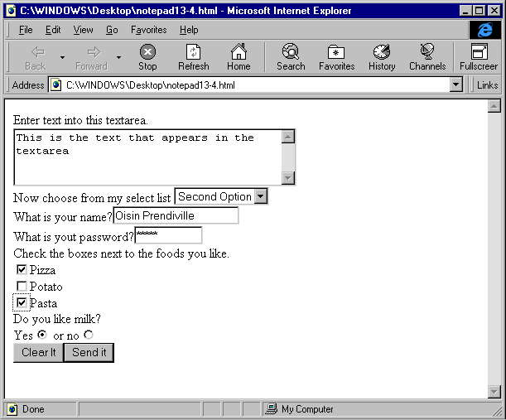The width and height of the screenshot is (506, 420).
Task: Click the Back toolbar arrow icon
Action: pyautogui.click(x=38, y=51)
